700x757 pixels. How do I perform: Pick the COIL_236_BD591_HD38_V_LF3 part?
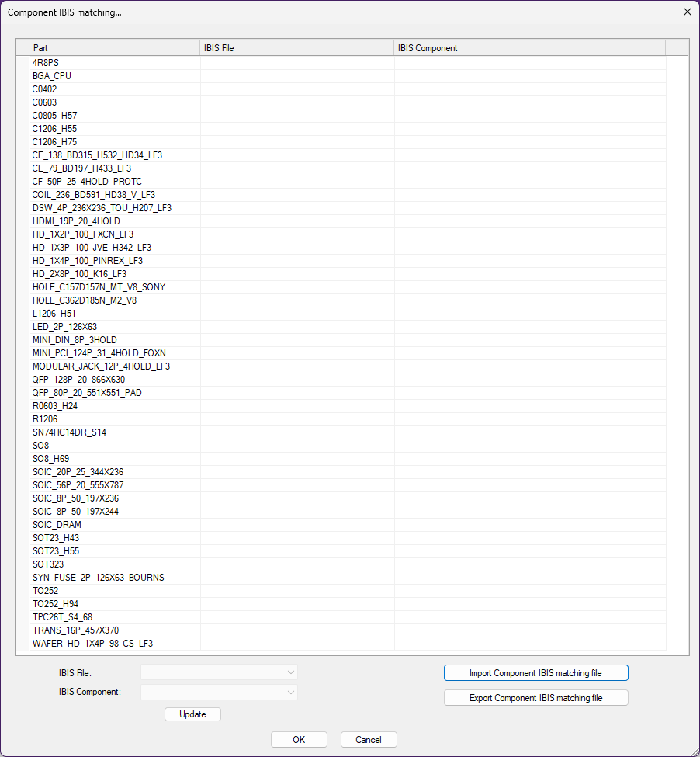click(94, 195)
